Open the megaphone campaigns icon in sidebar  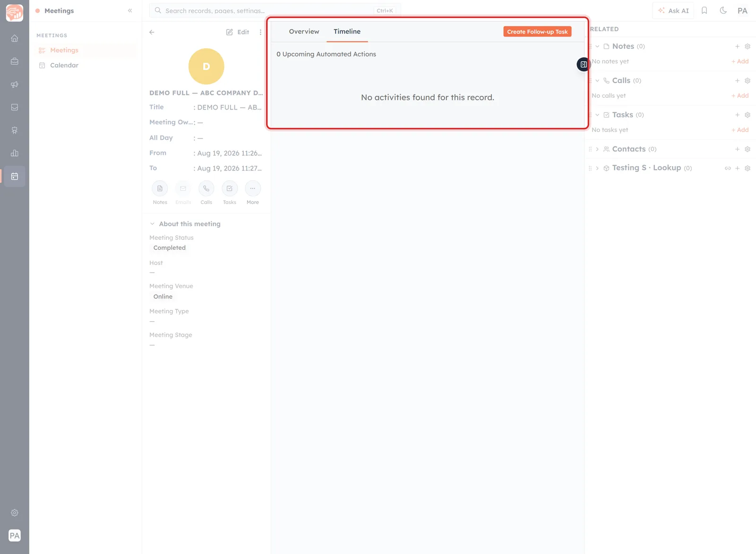(15, 85)
